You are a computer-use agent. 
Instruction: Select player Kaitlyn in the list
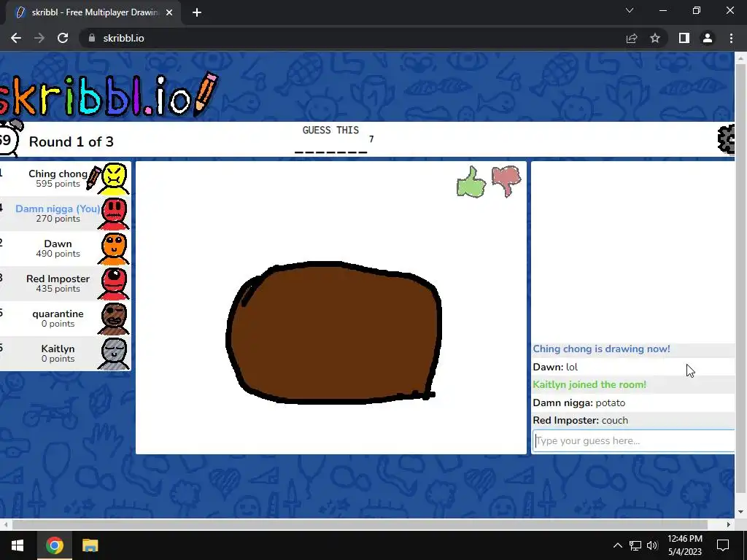point(65,354)
